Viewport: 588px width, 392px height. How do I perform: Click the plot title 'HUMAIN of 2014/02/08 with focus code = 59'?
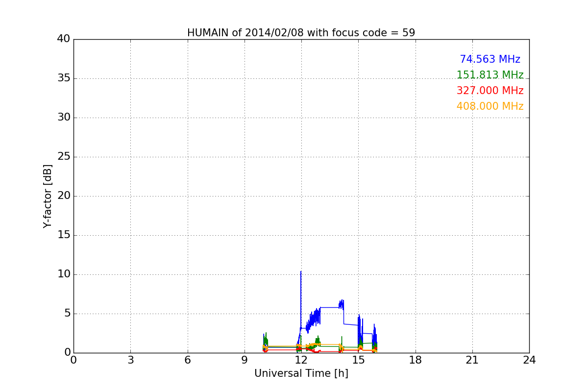coord(301,33)
